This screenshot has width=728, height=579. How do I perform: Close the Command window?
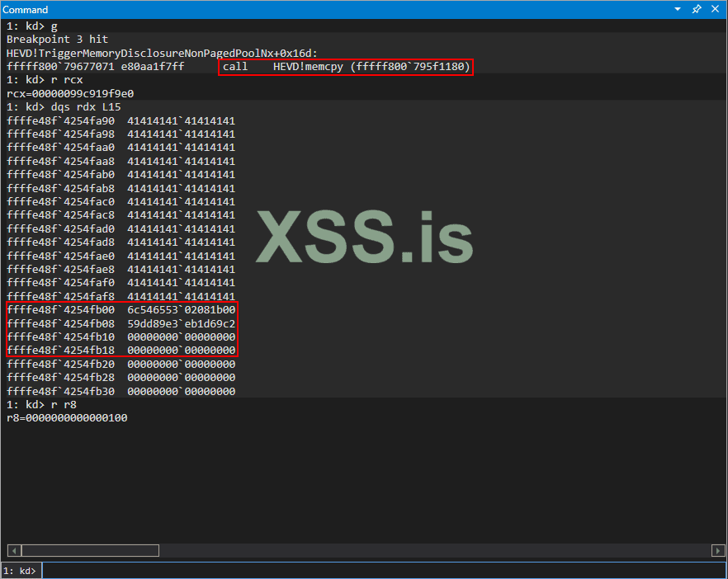click(715, 9)
